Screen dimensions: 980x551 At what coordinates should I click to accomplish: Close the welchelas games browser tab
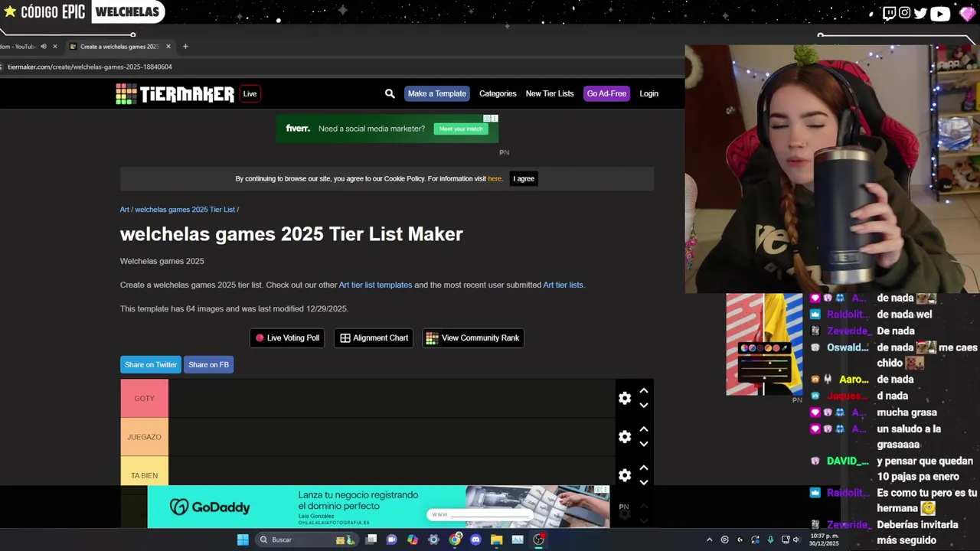click(168, 46)
